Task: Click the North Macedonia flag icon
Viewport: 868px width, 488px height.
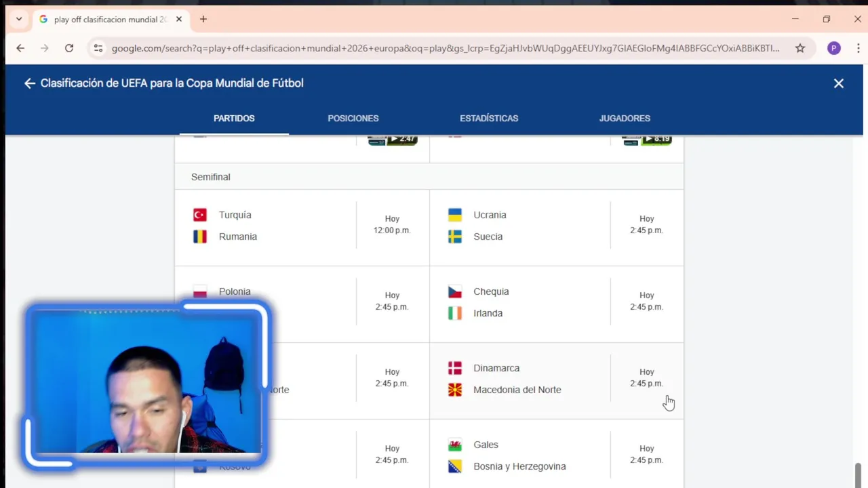Action: coord(455,390)
